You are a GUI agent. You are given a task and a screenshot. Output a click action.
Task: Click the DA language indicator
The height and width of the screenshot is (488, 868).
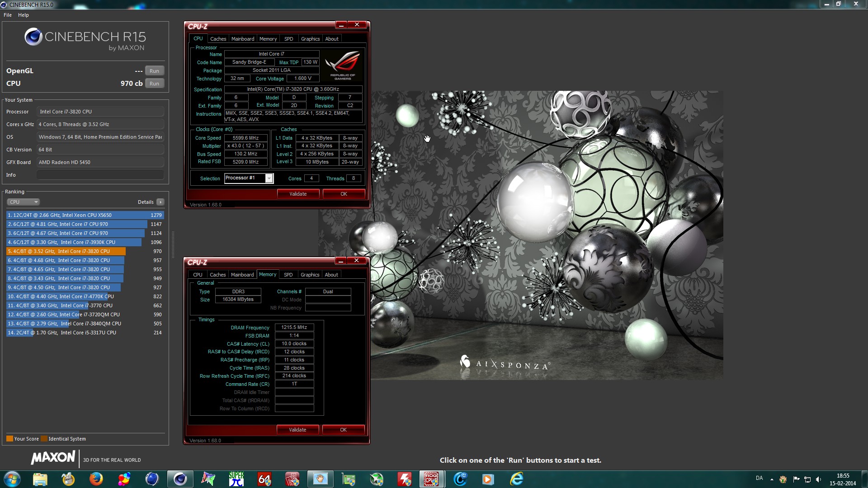click(x=759, y=478)
